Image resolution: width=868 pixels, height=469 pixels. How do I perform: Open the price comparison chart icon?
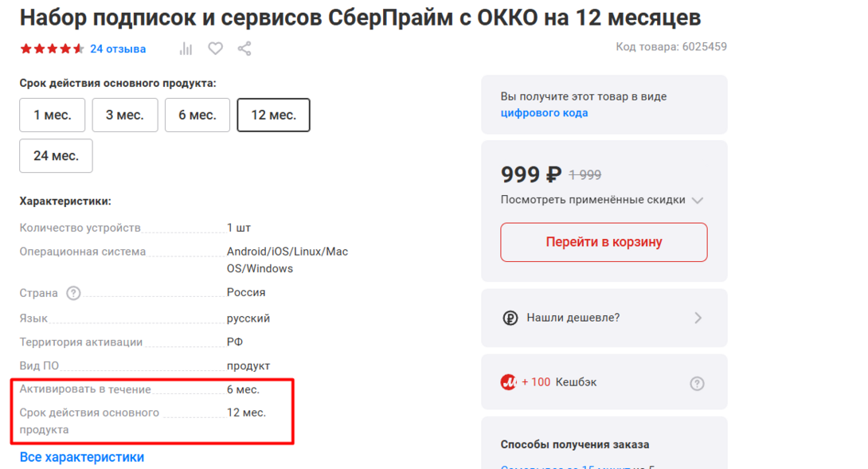click(185, 49)
